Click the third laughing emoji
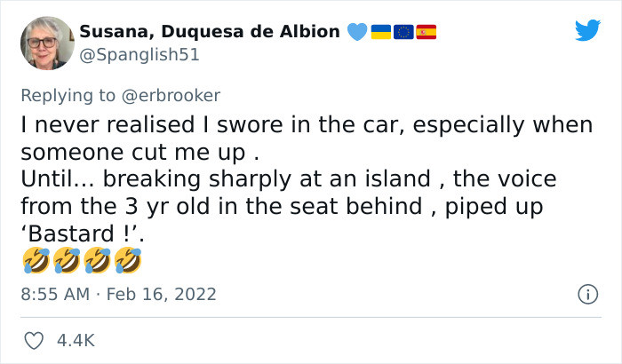622x364 pixels. (x=98, y=262)
